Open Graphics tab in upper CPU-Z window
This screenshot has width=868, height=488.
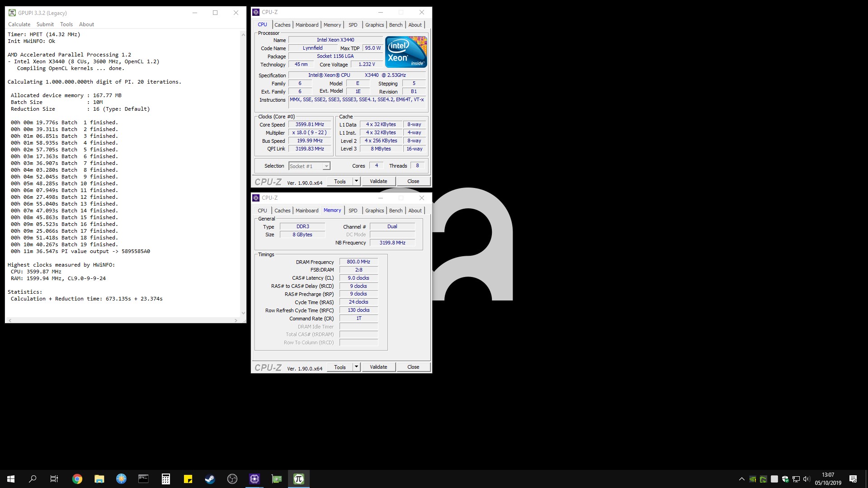[375, 25]
